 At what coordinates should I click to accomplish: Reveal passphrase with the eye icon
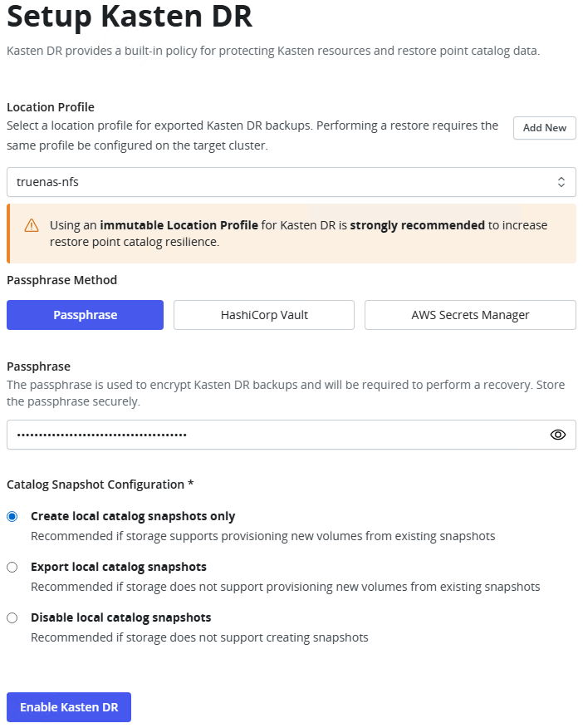pyautogui.click(x=557, y=435)
